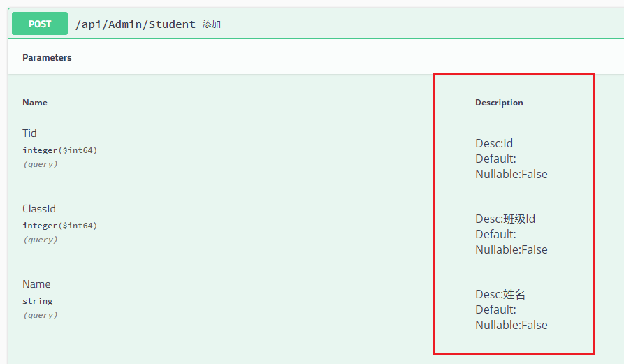The image size is (624, 364).
Task: Click the Description column header
Action: pos(499,103)
